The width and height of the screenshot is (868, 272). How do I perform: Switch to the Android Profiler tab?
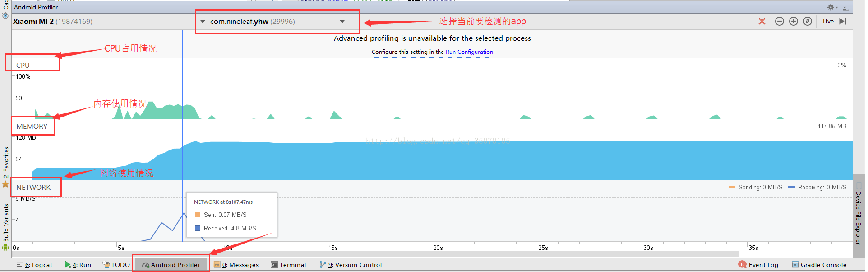point(171,265)
